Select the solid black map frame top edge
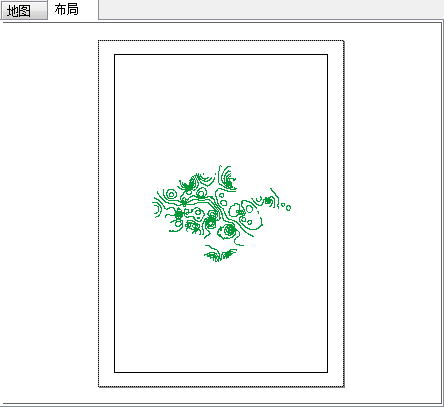The height and width of the screenshot is (407, 444). (221, 55)
